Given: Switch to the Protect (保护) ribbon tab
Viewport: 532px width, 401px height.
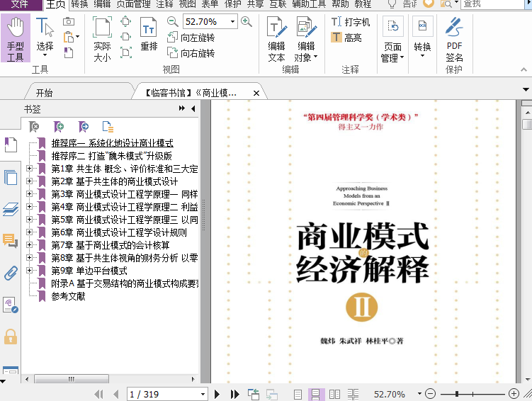Looking at the screenshot, I should [233, 4].
